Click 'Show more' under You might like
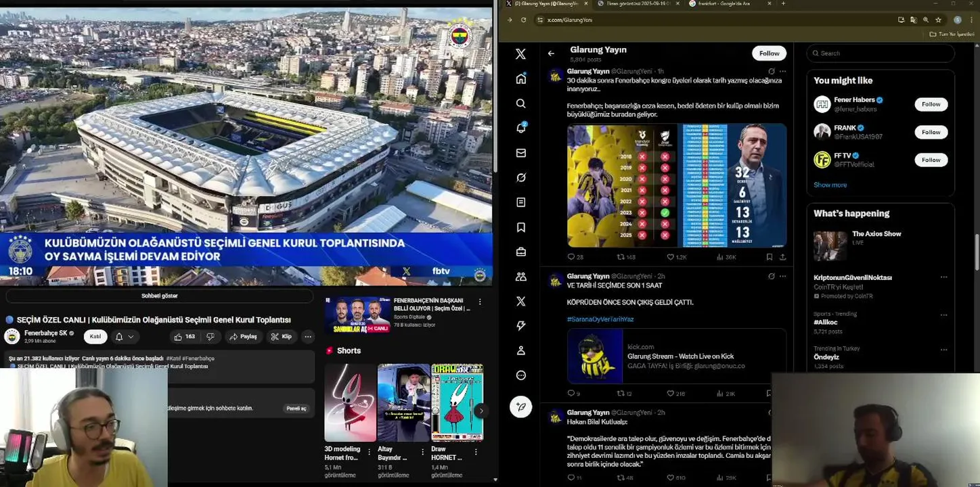The width and height of the screenshot is (980, 487). [x=830, y=185]
